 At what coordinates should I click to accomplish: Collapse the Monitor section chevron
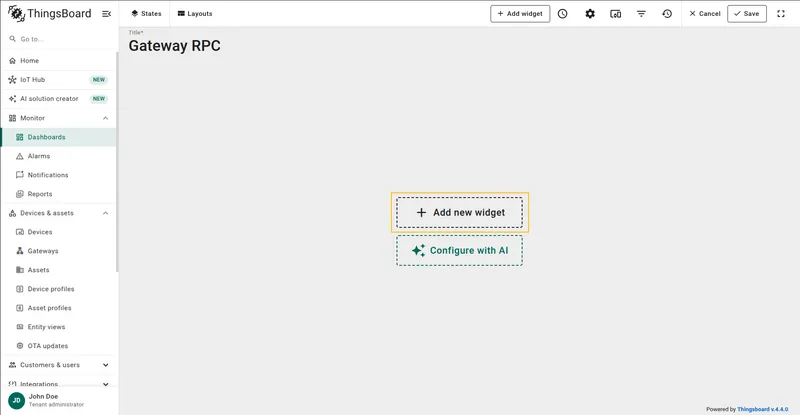point(106,118)
